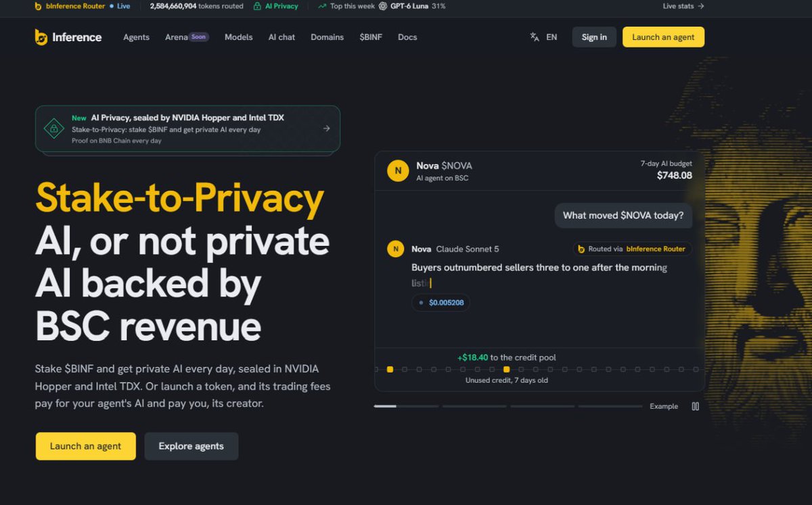Click Launch an agent in the navbar
Screen dimensions: 812x505
(x=663, y=37)
